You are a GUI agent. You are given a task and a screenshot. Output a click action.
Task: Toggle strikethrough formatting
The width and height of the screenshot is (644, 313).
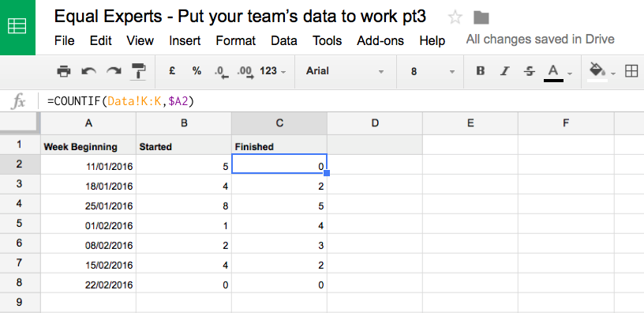[x=530, y=71]
